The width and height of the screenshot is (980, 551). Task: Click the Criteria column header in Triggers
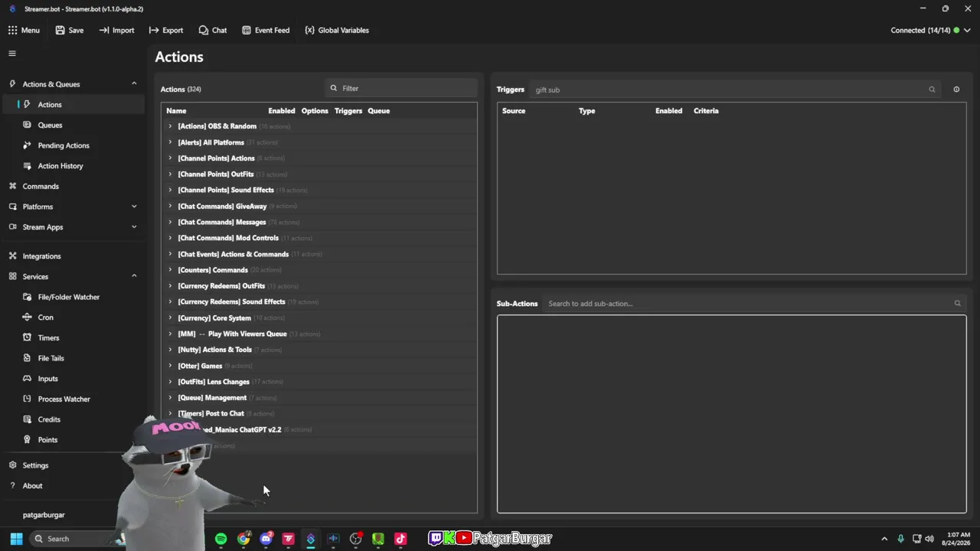706,111
